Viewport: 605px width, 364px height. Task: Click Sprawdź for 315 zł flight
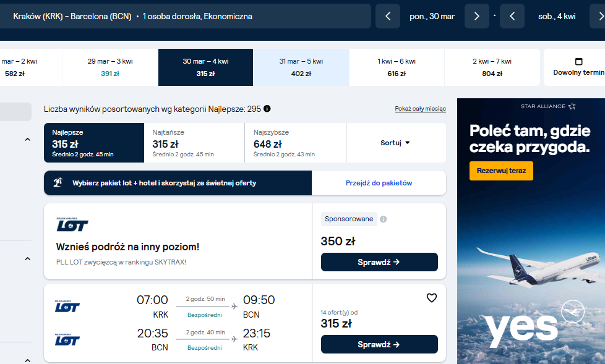click(379, 344)
